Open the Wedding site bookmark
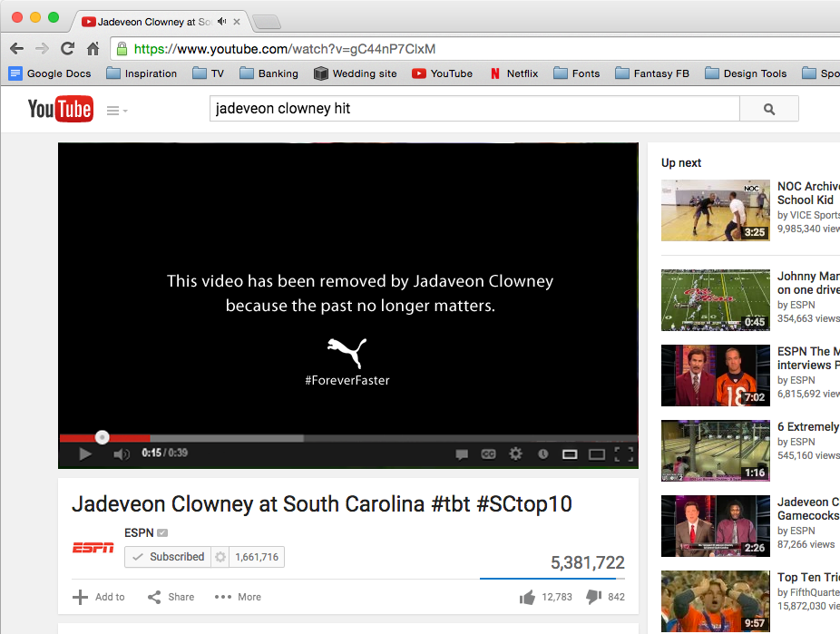The height and width of the screenshot is (634, 840). pos(356,73)
